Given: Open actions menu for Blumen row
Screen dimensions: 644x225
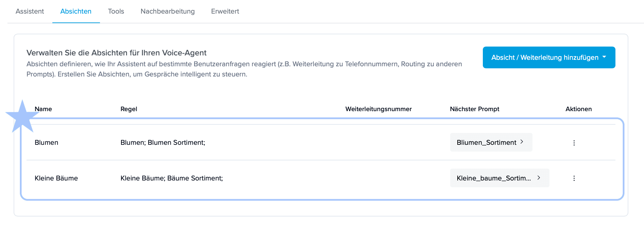Looking at the screenshot, I should [574, 143].
